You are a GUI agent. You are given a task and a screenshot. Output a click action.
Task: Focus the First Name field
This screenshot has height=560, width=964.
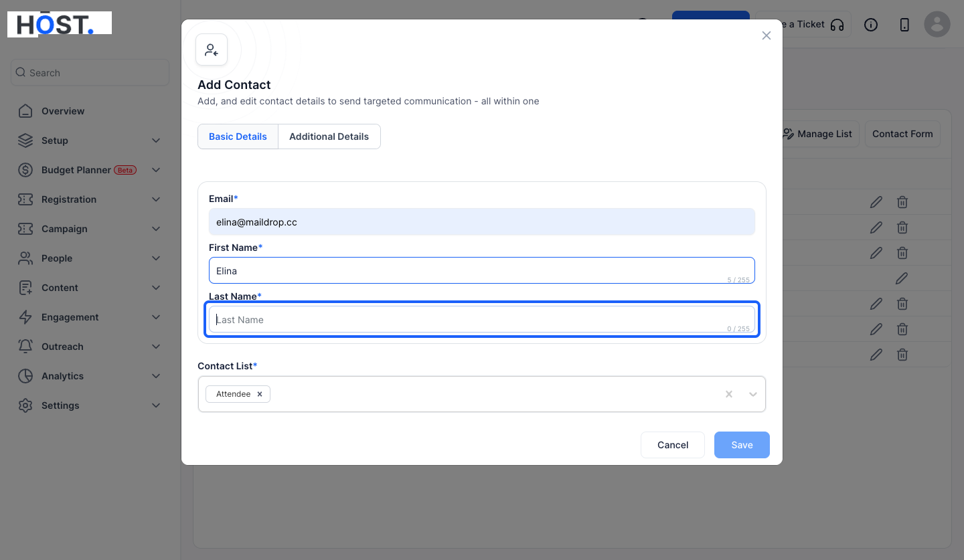click(482, 271)
